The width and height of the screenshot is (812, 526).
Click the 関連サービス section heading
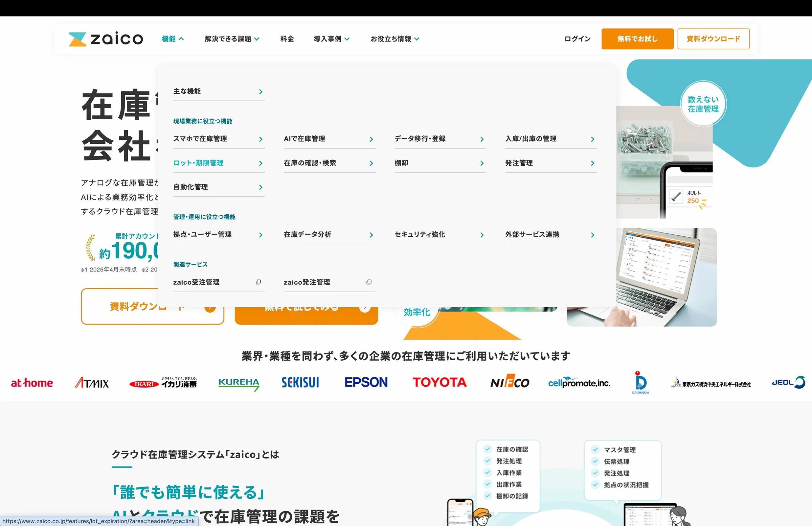(x=190, y=264)
